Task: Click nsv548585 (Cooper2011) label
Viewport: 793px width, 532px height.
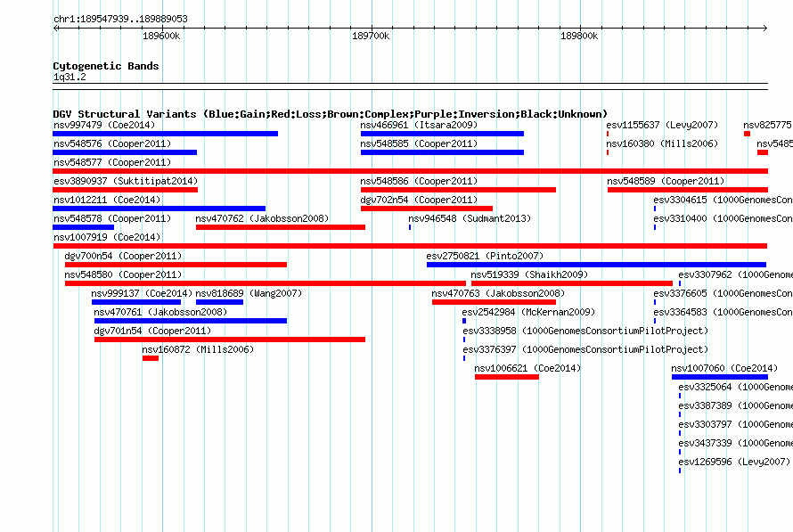Action: coord(419,143)
